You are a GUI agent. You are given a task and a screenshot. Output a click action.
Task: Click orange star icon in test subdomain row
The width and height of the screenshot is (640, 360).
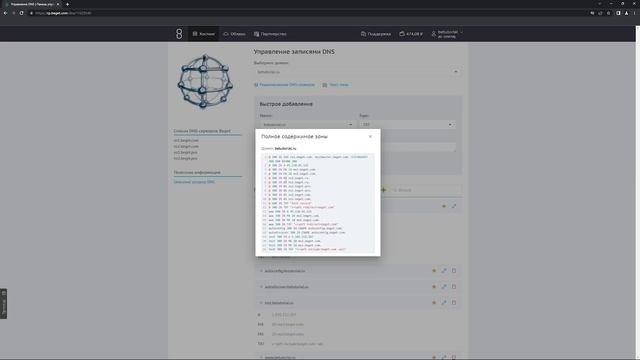tap(434, 303)
